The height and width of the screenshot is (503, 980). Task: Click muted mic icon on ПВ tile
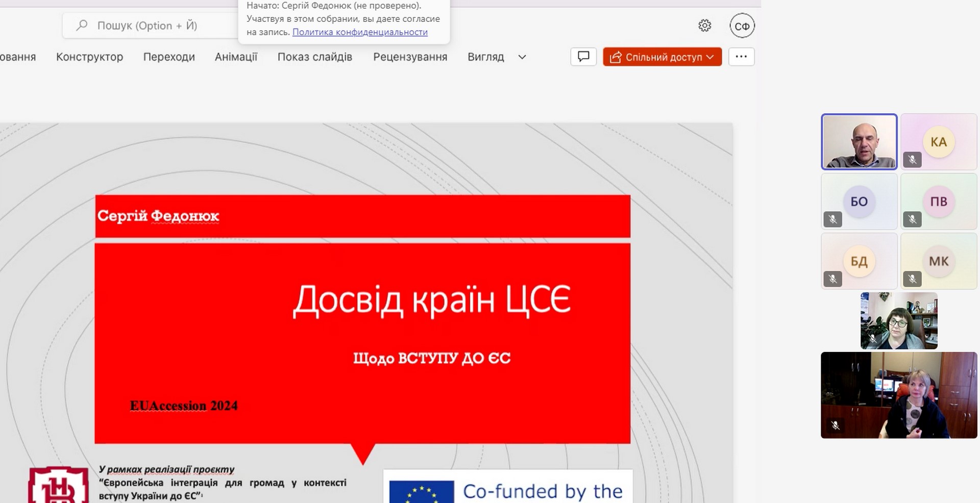(x=912, y=219)
